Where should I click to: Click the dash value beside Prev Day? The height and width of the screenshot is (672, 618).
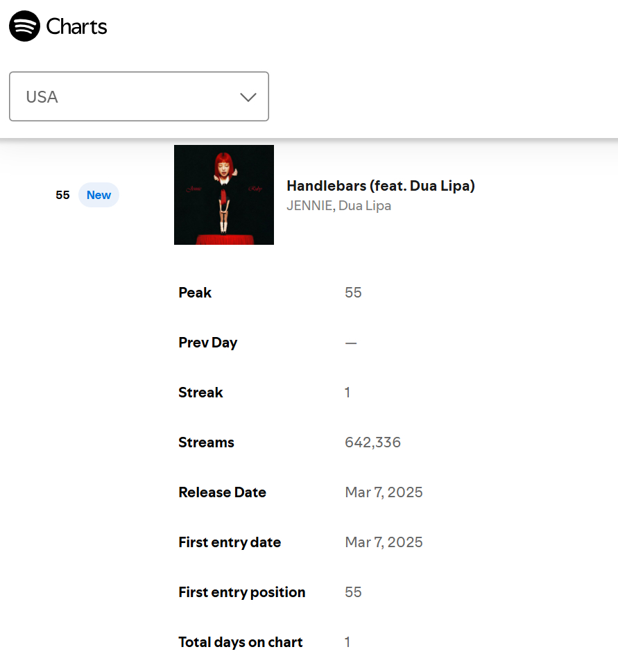pyautogui.click(x=351, y=343)
